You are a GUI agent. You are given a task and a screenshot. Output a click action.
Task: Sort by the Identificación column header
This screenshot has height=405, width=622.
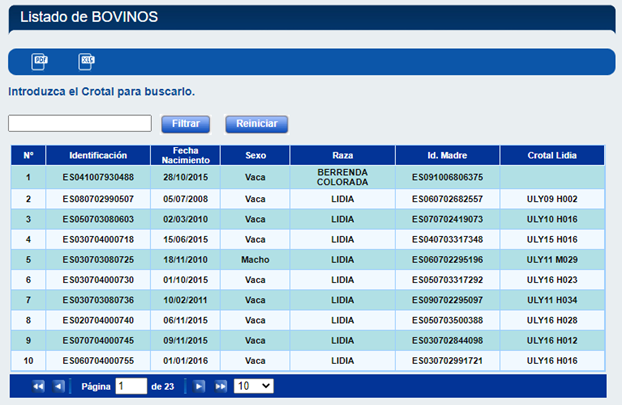pos(98,156)
